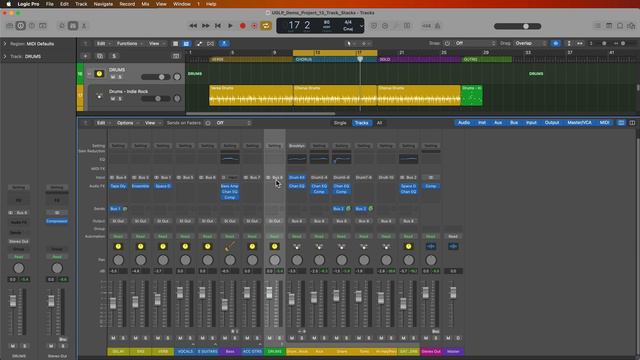Screen dimensions: 640x360
Task: Collapse the DRUMS track stack triangle
Action: (89, 74)
